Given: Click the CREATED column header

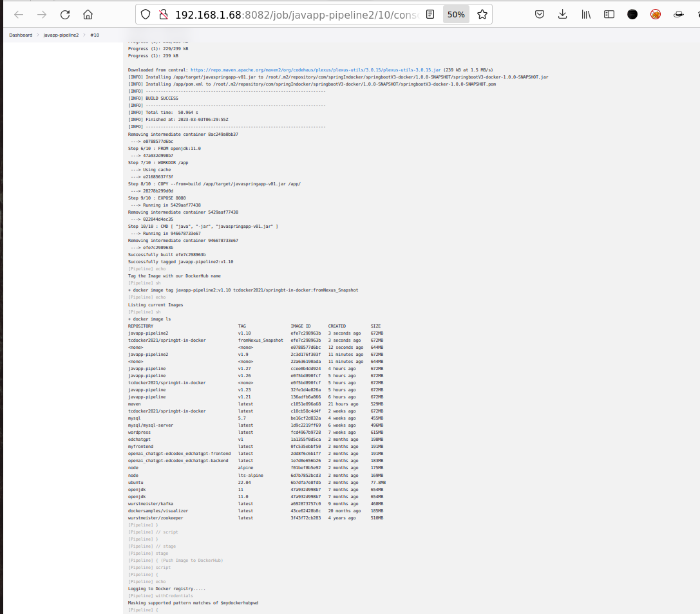Looking at the screenshot, I should point(337,326).
